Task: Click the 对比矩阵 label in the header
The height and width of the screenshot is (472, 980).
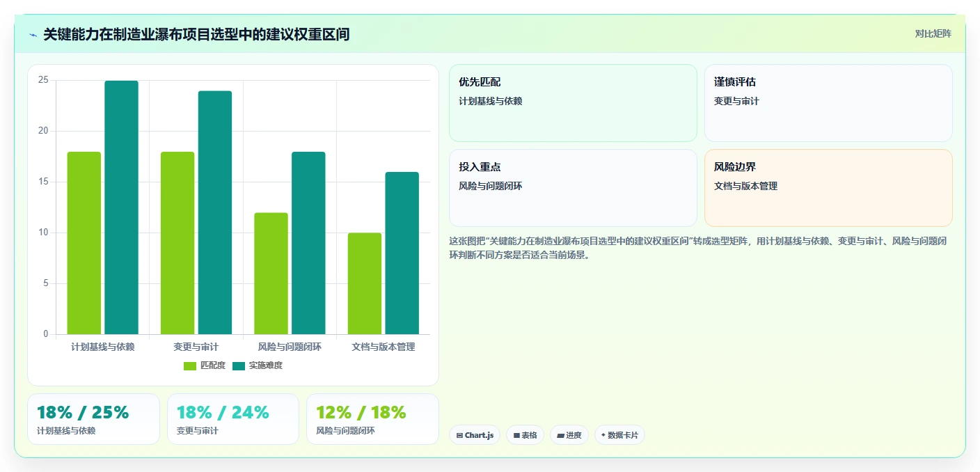Action: point(933,33)
